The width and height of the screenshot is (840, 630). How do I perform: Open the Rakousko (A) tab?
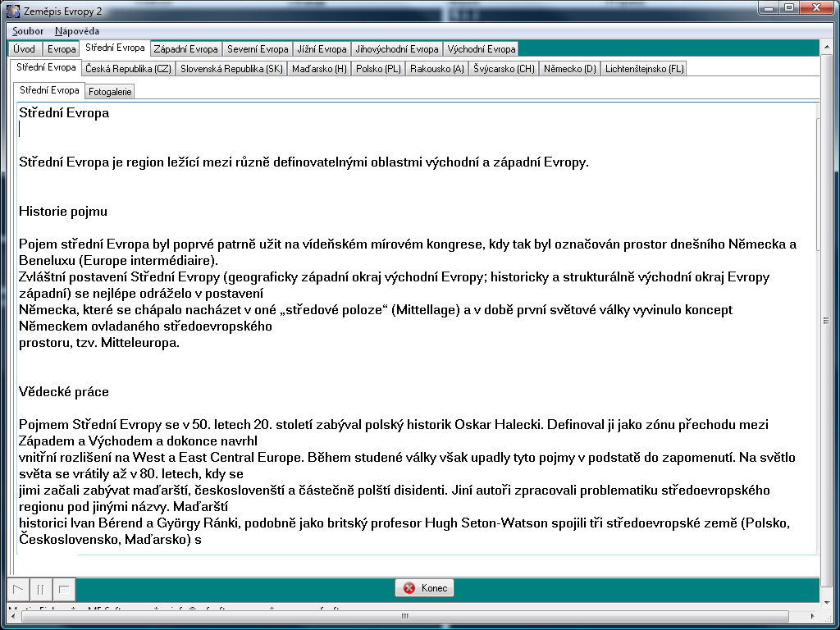click(x=437, y=69)
